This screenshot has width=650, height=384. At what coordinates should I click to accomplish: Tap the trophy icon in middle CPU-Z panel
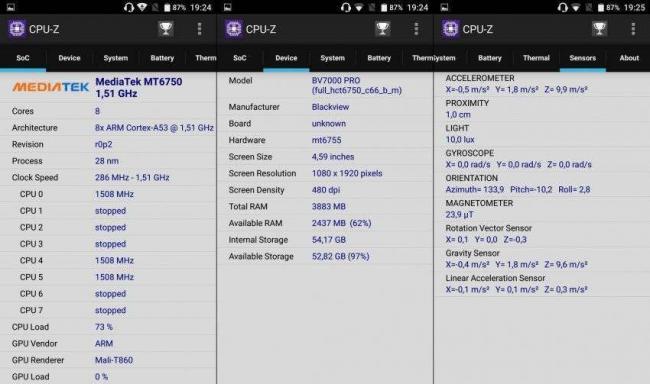383,29
